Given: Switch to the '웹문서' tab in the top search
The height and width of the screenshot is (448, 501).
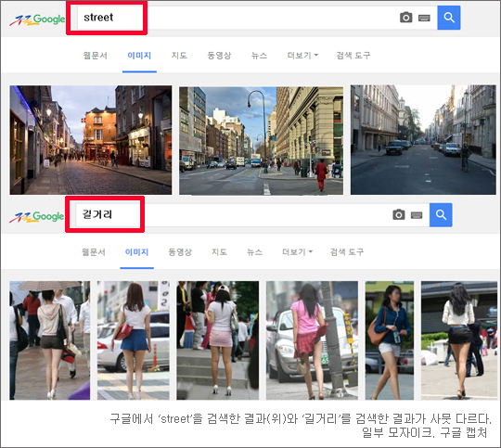Looking at the screenshot, I should click(96, 56).
